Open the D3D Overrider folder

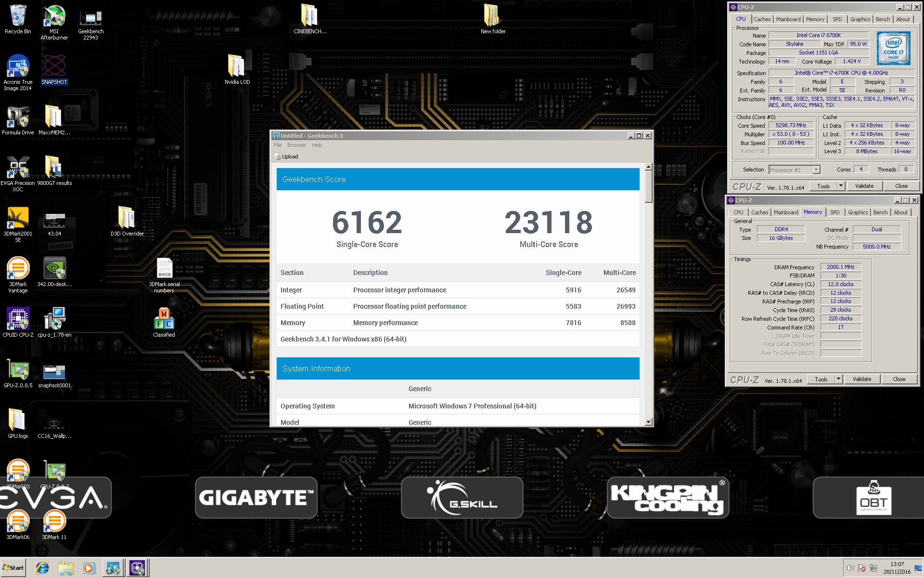[127, 221]
